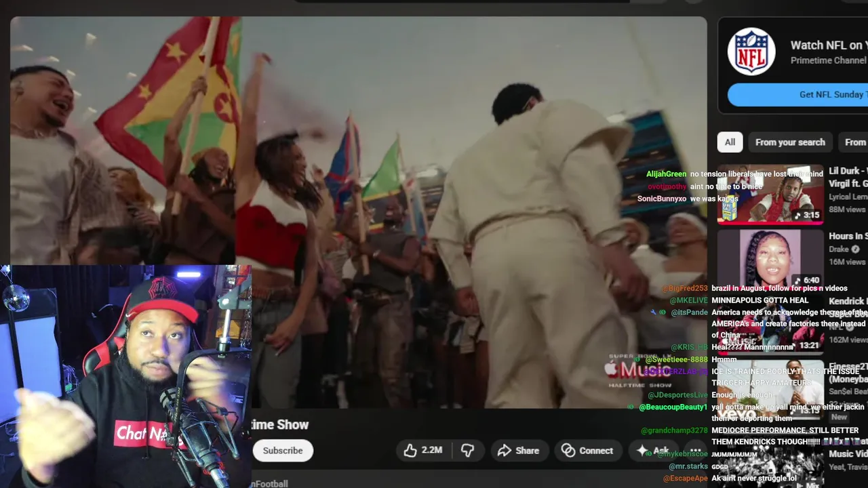Click chat username @BeaucoupBeauty1
The image size is (868, 488).
point(673,407)
